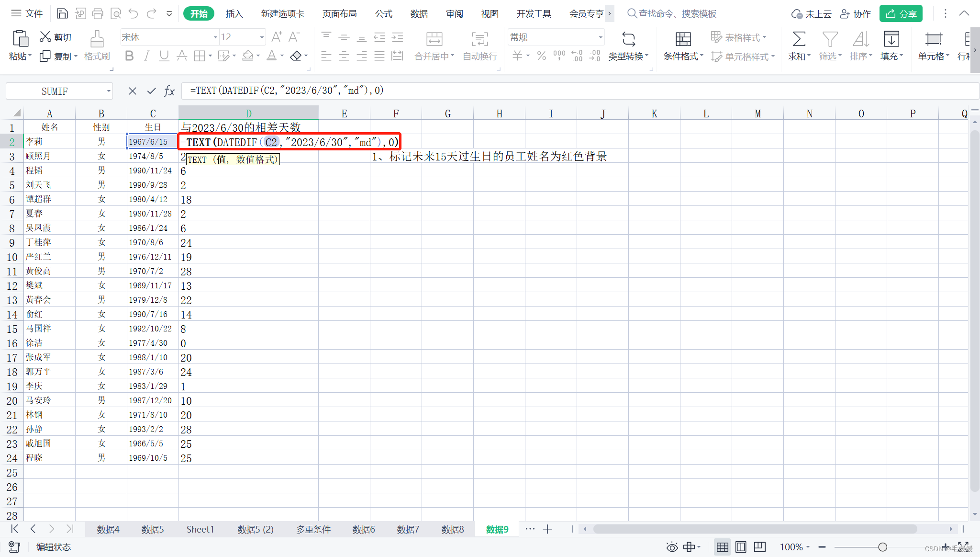Cancel formula entry with X icon
This screenshot has height=557, width=980.
point(133,91)
